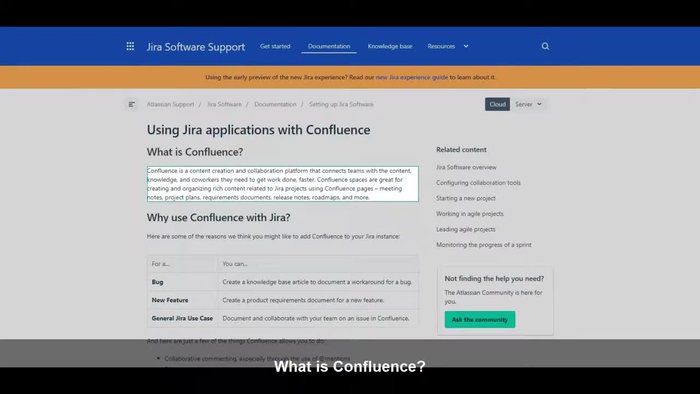Viewport: 700px width, 394px height.
Task: Open Setting up Jira Software breadcrumb
Action: 341,104
